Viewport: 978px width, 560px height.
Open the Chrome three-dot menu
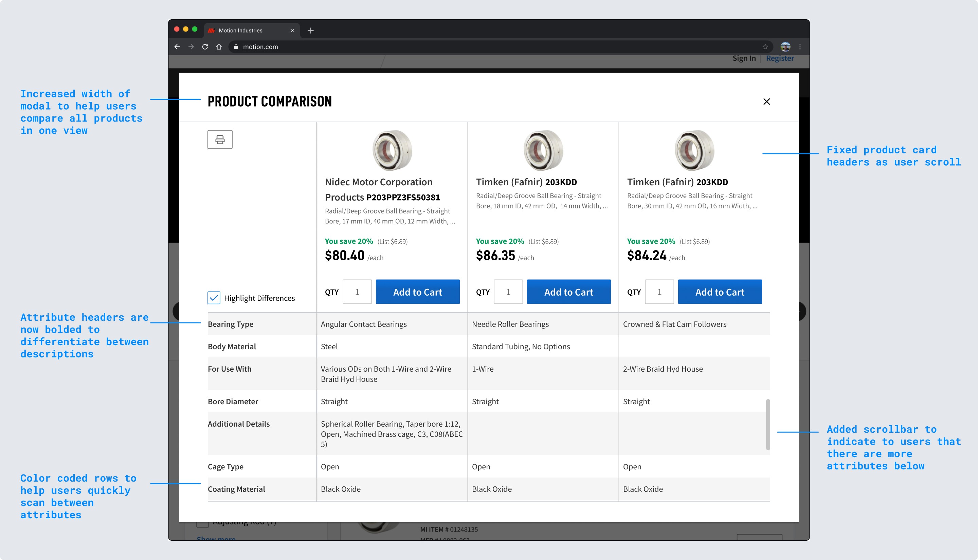800,46
